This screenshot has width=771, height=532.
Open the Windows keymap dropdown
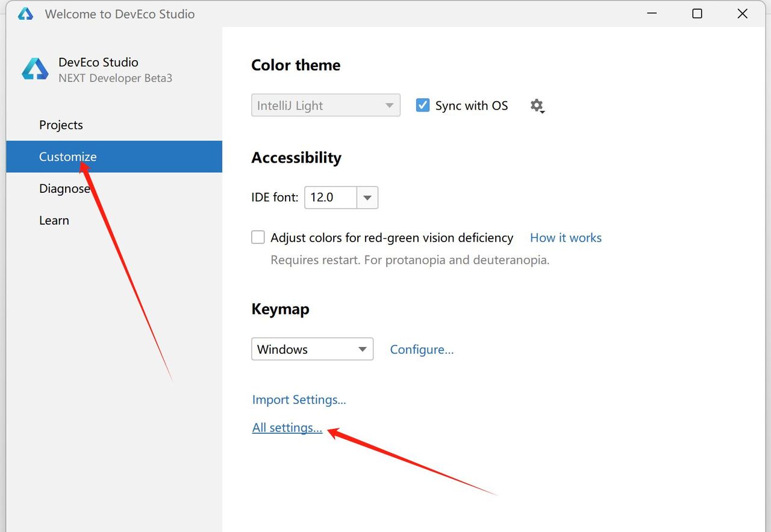(312, 349)
